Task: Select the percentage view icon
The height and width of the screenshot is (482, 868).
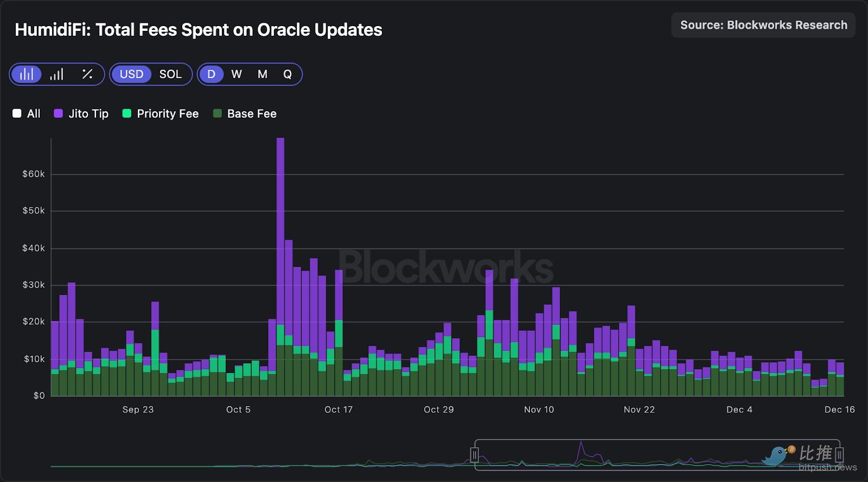Action: [x=87, y=74]
